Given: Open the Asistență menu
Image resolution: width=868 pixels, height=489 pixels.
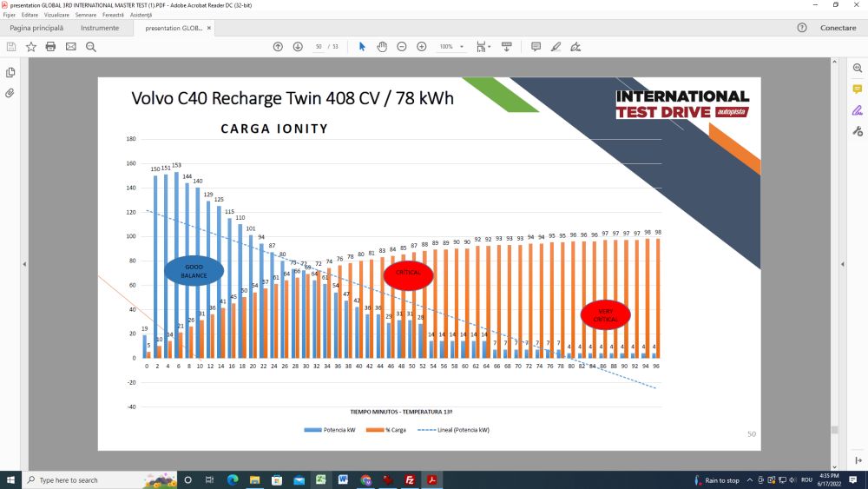Looking at the screenshot, I should click(x=141, y=15).
